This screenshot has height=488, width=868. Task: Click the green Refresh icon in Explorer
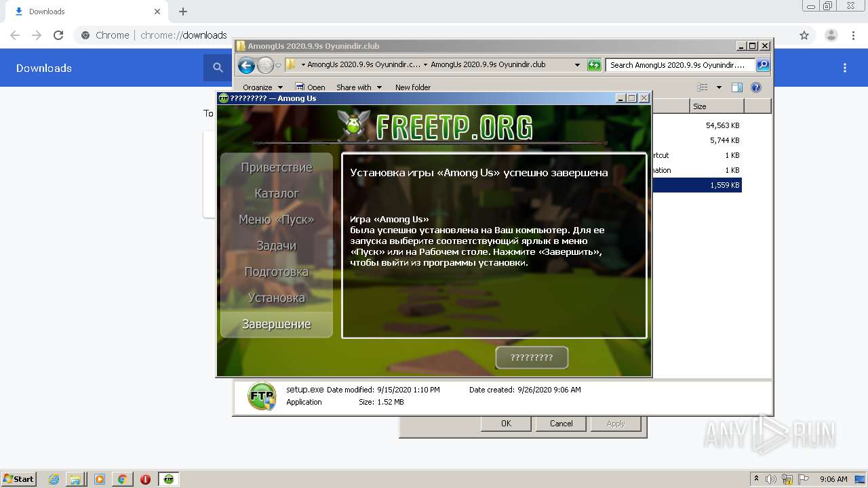click(594, 65)
